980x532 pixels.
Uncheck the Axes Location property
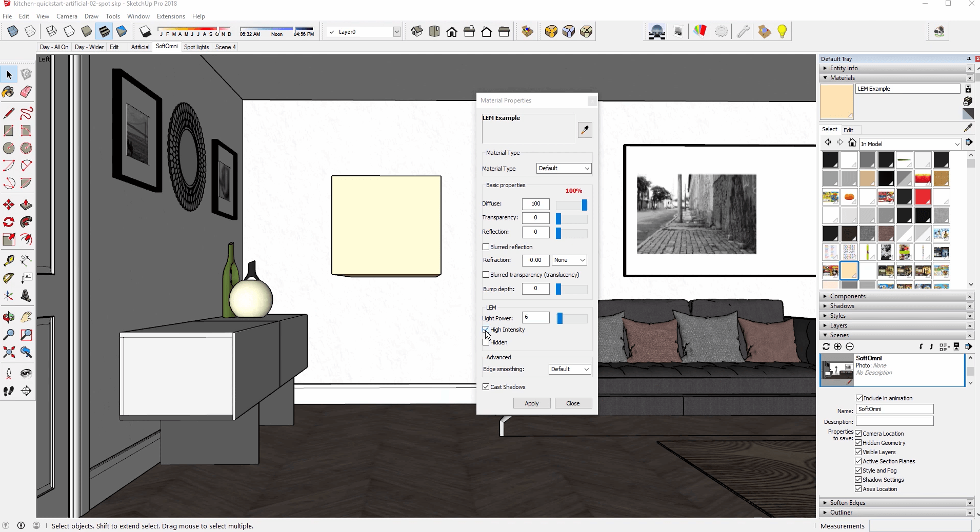pyautogui.click(x=858, y=489)
